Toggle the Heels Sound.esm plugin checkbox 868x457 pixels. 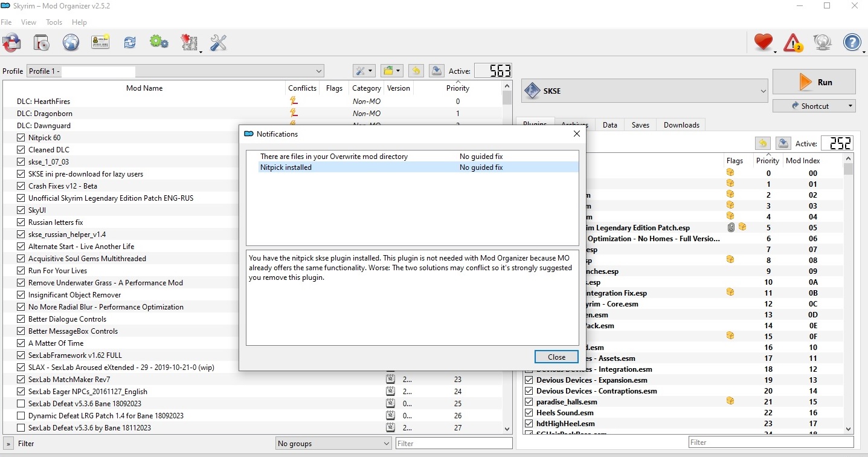coord(529,413)
